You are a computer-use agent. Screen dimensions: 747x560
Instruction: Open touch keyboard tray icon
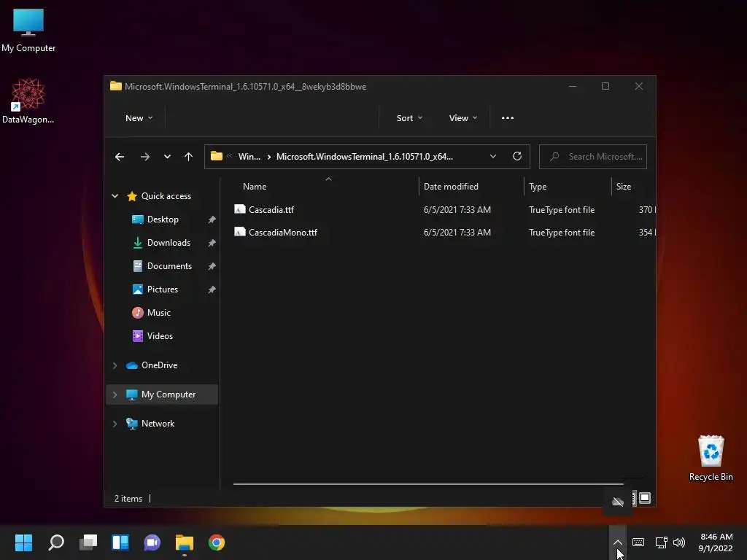tap(638, 542)
